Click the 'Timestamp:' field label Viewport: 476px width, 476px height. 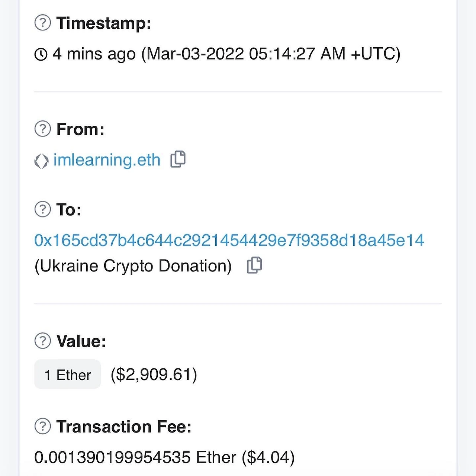tap(104, 23)
